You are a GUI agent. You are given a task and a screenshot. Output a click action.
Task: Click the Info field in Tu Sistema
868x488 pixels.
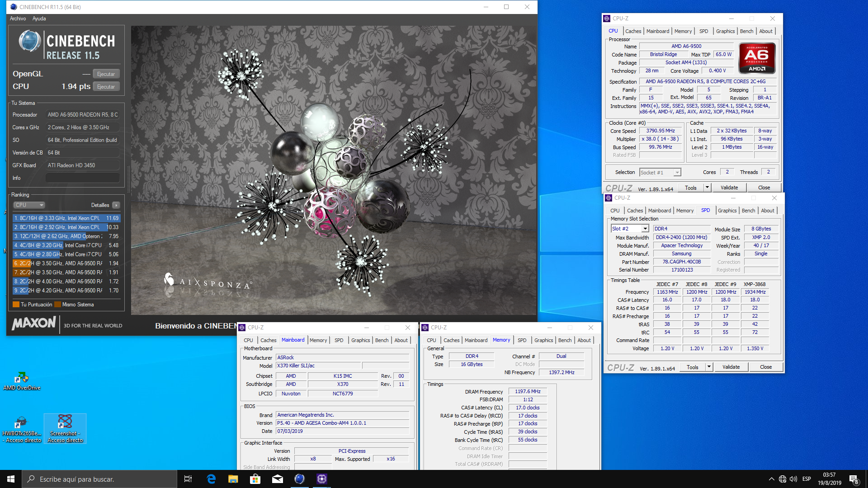83,178
